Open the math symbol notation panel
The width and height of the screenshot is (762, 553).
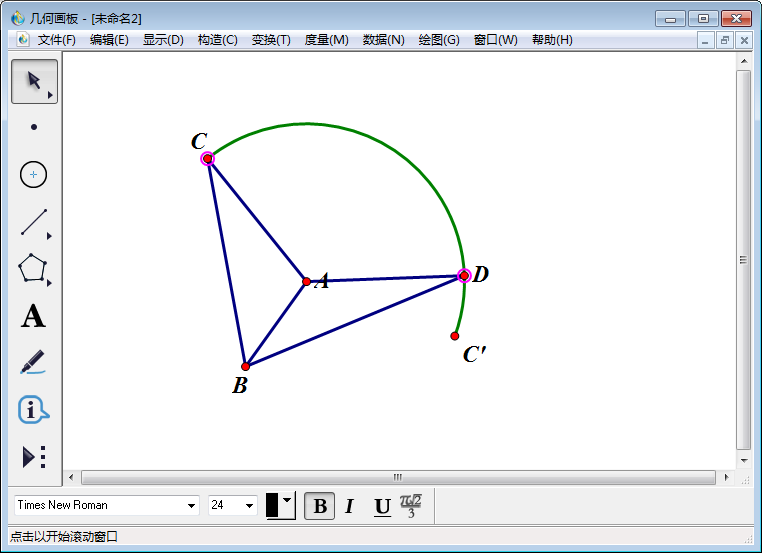tap(411, 506)
